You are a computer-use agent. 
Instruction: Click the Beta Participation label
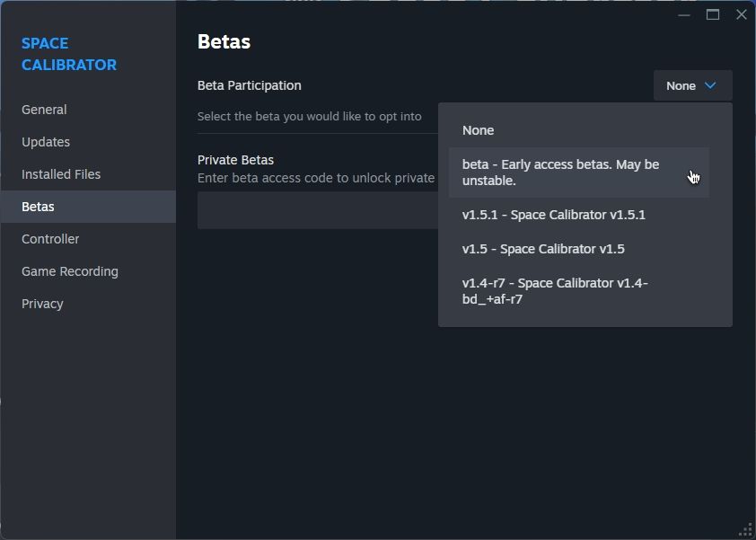click(250, 85)
